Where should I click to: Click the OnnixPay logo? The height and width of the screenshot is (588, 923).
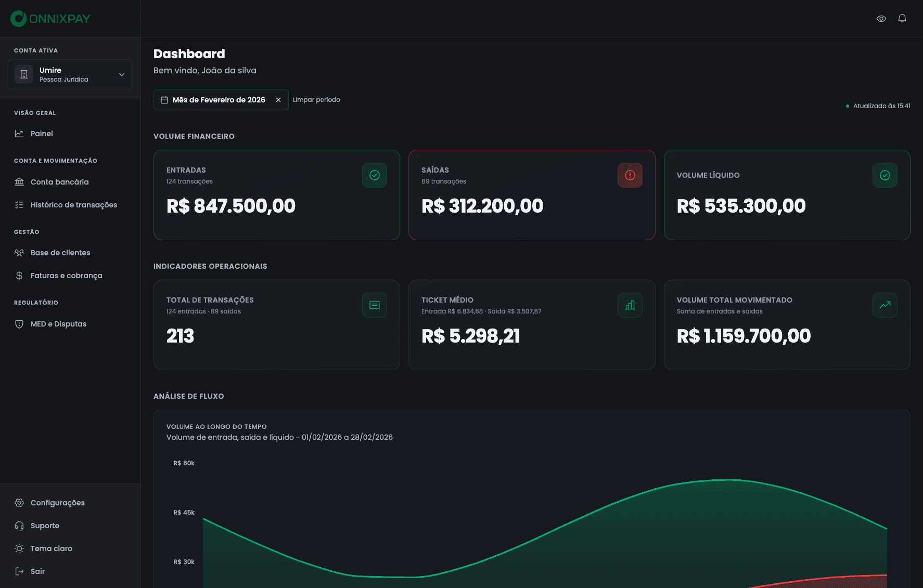[x=50, y=19]
